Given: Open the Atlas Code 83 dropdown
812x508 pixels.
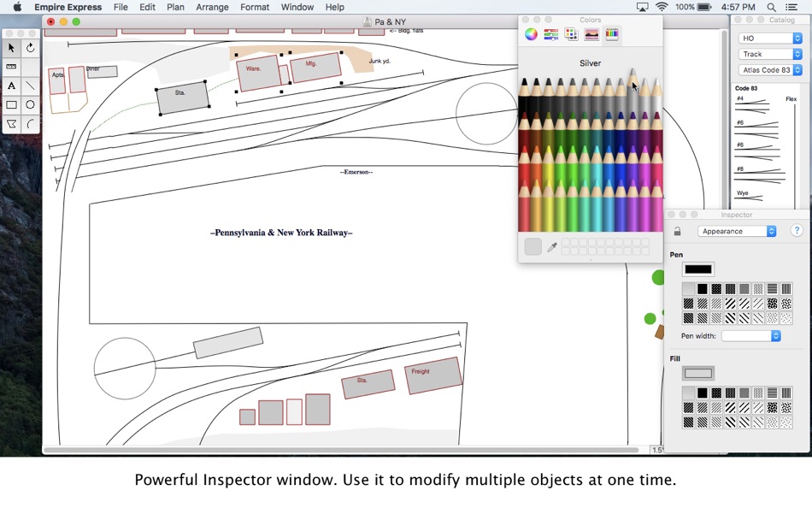Looking at the screenshot, I should pos(770,70).
